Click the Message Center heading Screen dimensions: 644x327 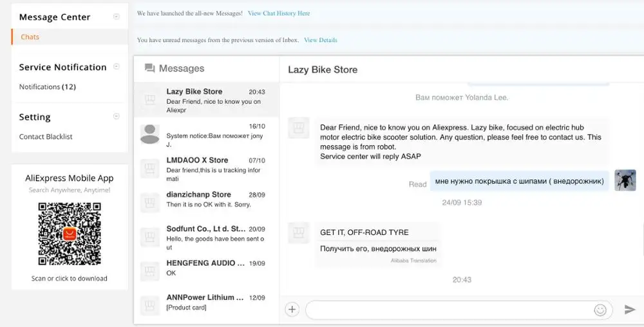pos(55,17)
